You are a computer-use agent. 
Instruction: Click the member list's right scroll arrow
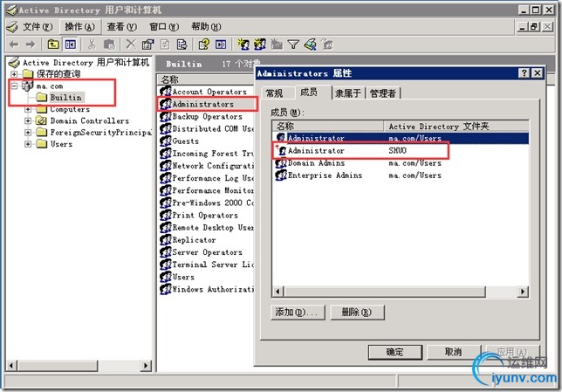click(x=524, y=292)
